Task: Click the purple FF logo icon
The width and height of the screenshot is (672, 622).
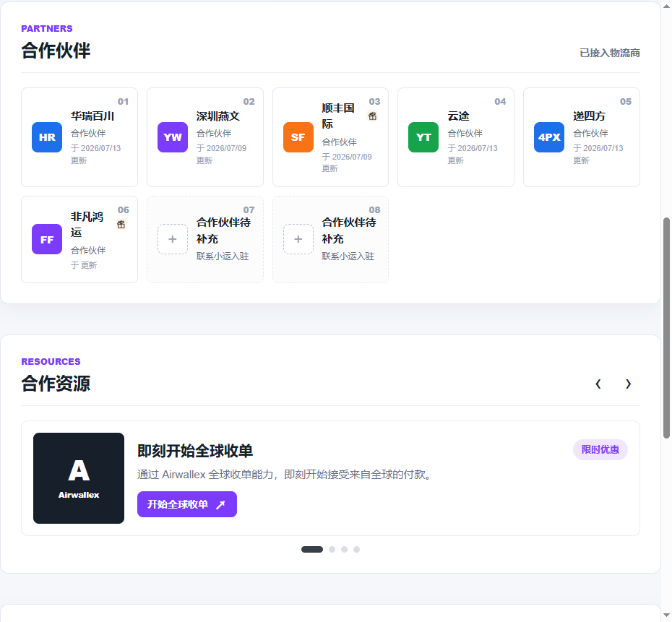Action: [x=47, y=239]
